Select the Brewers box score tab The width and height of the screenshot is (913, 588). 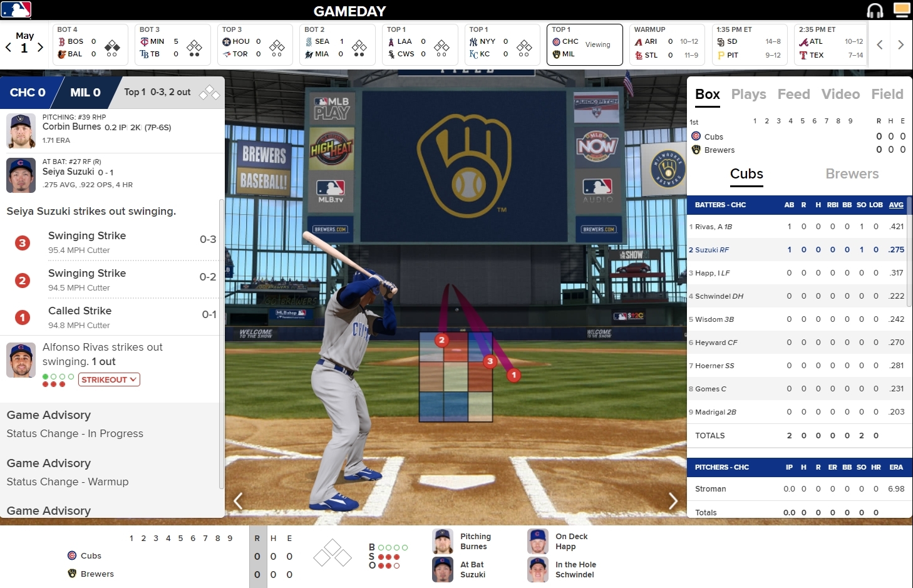click(852, 174)
